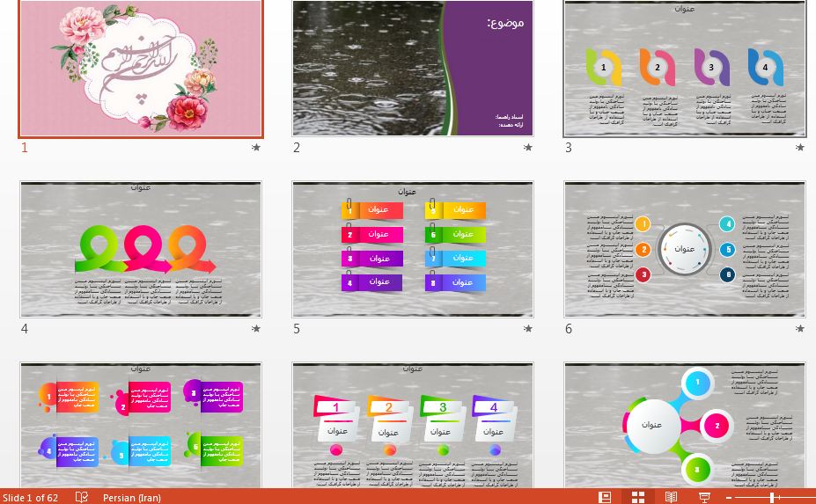
Task: Select the pink floral slide 1 thumbnail
Action: [x=141, y=68]
